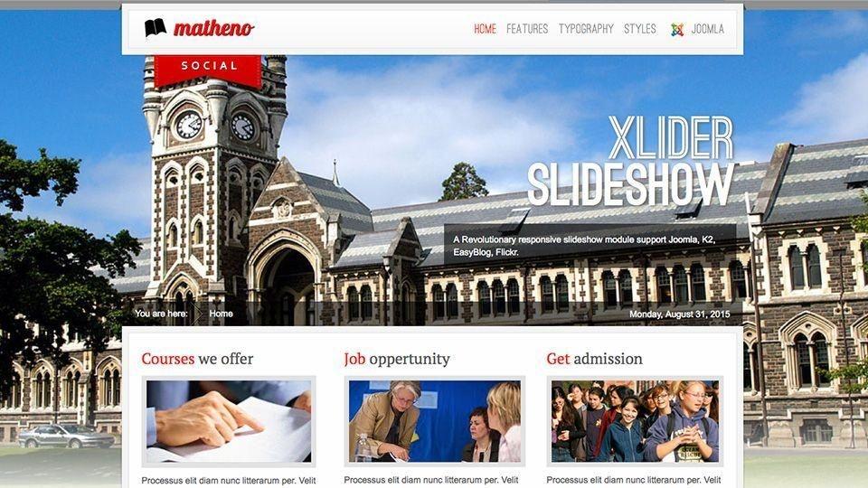Click the Monday, August 31, 2015 date
Screen dimensions: 868x488
(680, 314)
